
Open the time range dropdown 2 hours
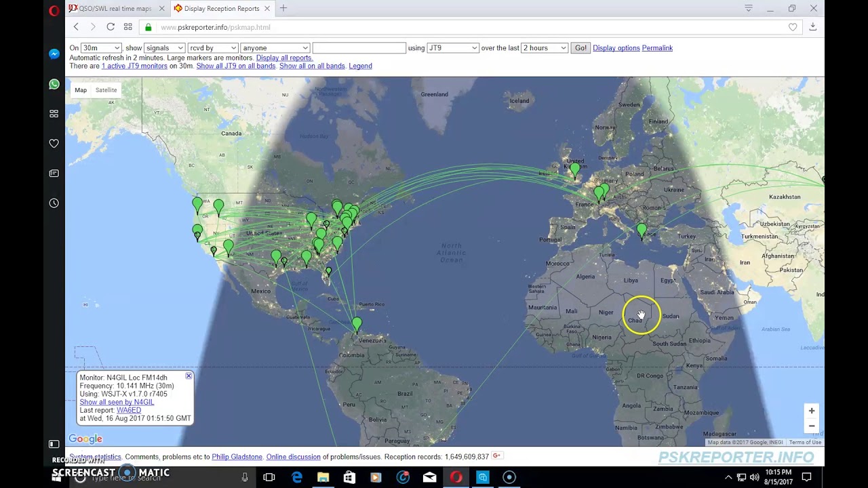545,48
